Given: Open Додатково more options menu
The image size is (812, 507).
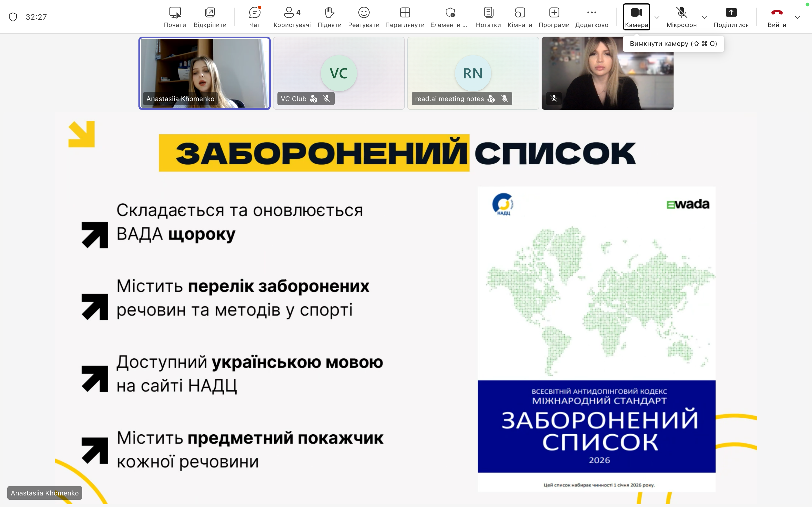Looking at the screenshot, I should [592, 16].
